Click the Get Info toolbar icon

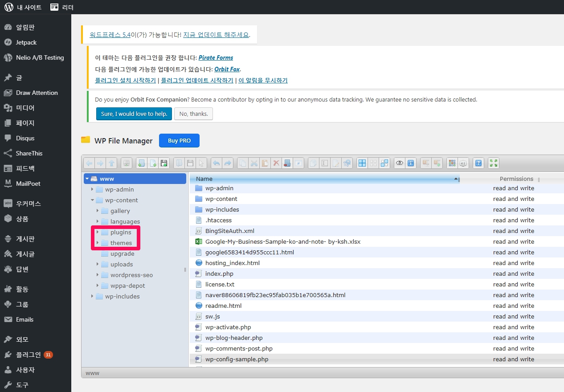pos(411,163)
